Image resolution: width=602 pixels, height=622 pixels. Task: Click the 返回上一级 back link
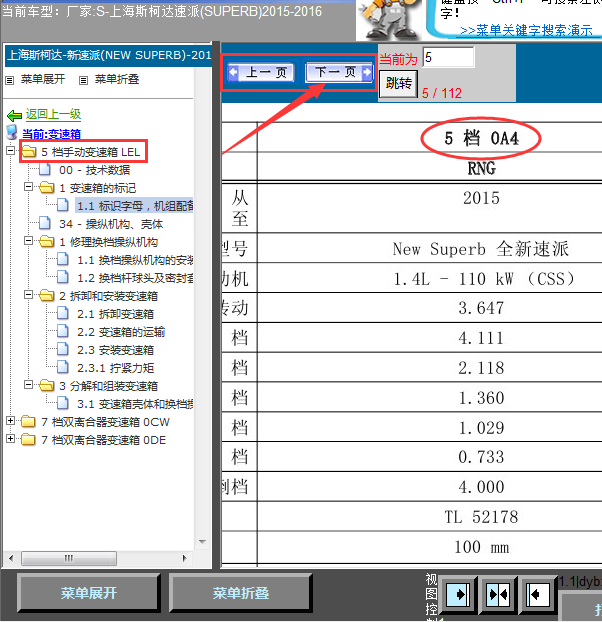point(53,115)
